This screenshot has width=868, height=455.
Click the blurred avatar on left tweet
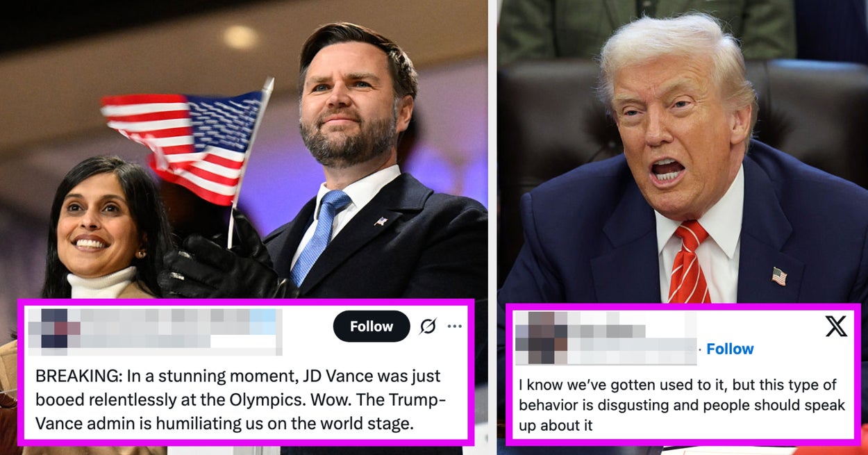coord(53,328)
